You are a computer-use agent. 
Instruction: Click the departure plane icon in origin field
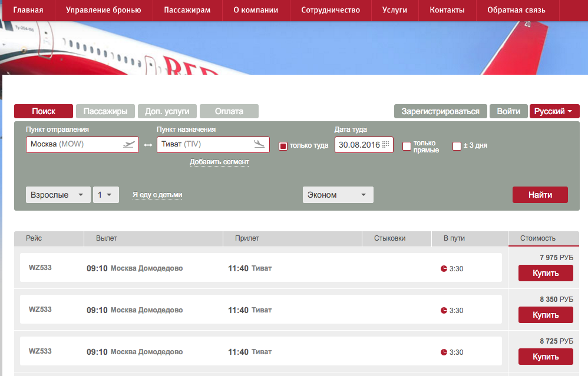pyautogui.click(x=129, y=144)
